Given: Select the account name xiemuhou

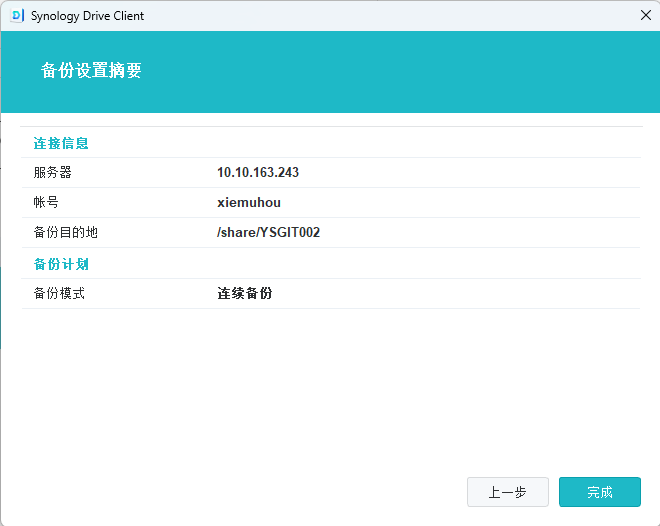Looking at the screenshot, I should 249,202.
